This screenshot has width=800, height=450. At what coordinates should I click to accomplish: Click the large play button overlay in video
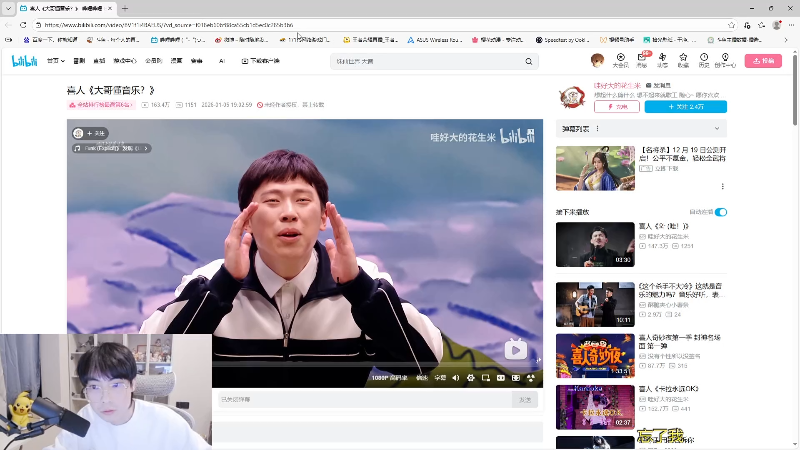click(x=516, y=349)
